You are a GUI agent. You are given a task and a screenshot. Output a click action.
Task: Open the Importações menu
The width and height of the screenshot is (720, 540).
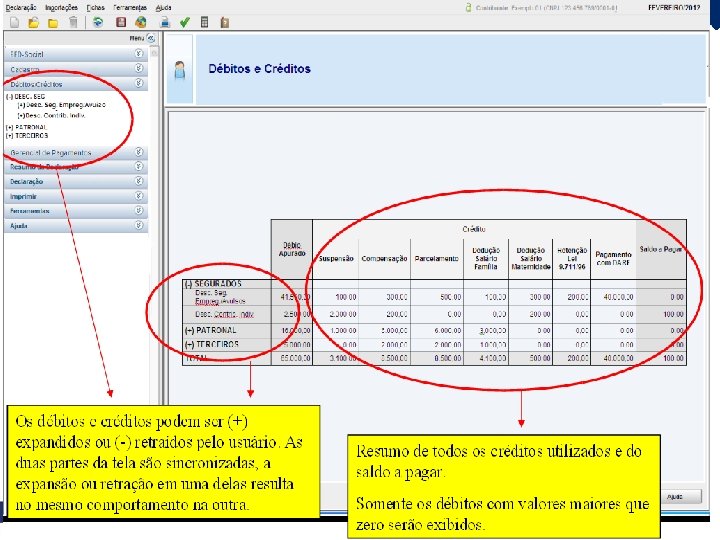[x=61, y=7]
